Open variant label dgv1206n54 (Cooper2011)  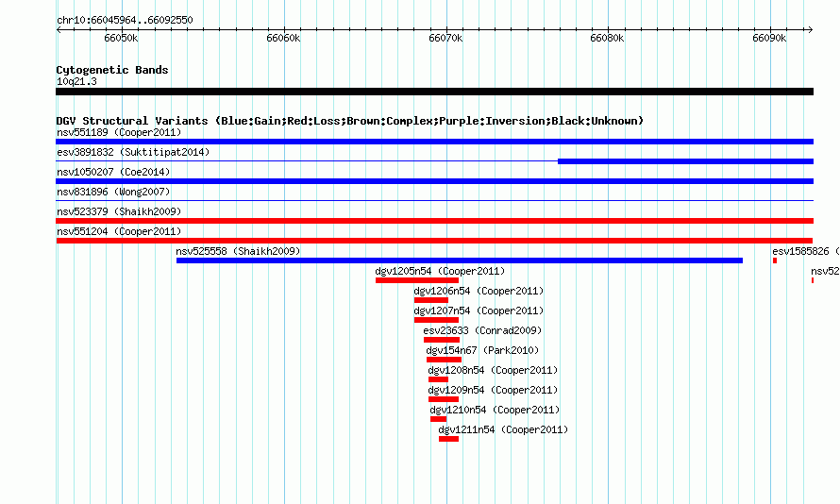click(479, 291)
